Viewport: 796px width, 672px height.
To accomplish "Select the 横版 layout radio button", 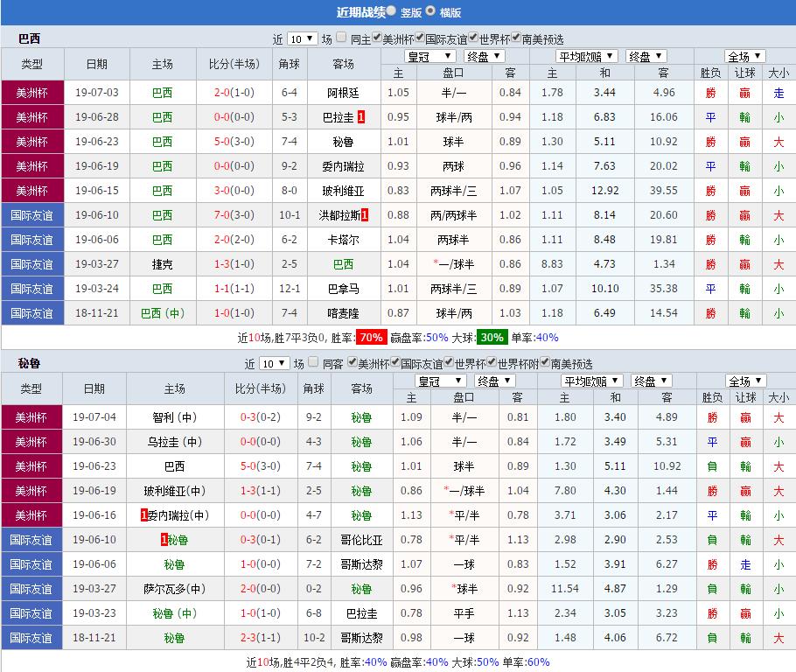I will [x=429, y=12].
